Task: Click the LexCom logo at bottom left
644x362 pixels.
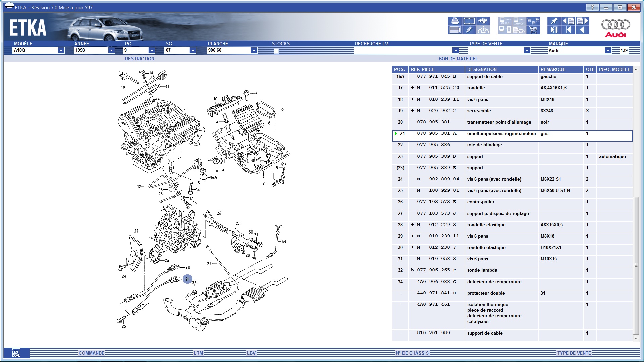Action: (16, 353)
